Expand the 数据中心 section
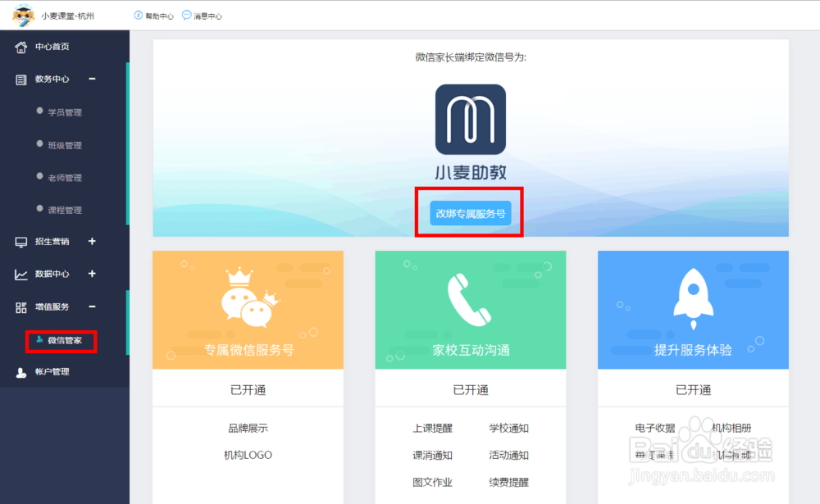Screen dimensions: 820x504 tap(92, 275)
